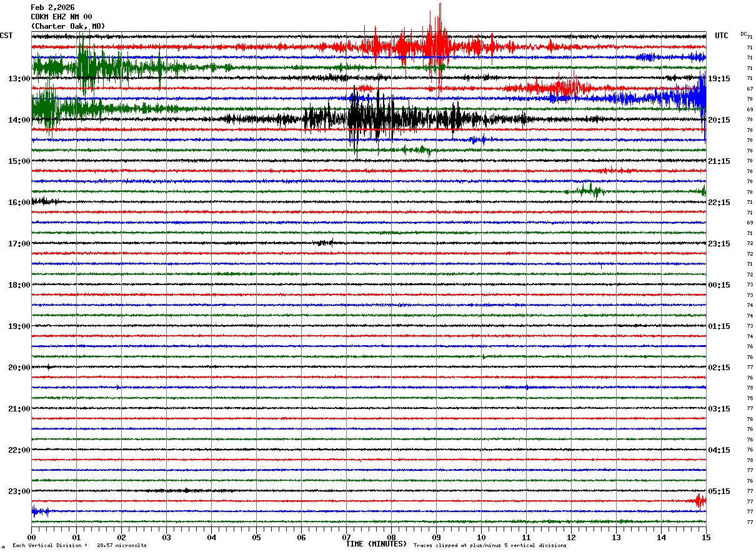
Task: Click minute tick 15 on bottom axis
Action: tap(705, 537)
